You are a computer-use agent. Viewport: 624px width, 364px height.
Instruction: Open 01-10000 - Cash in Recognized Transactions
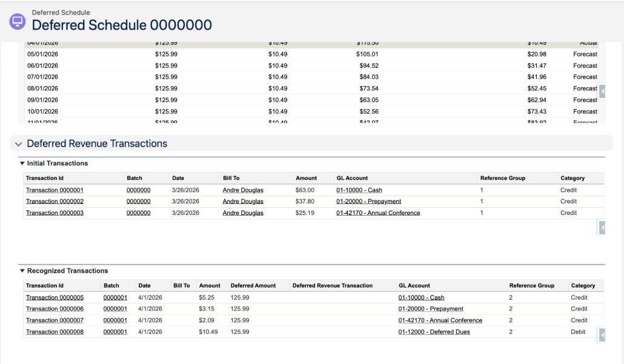click(x=421, y=297)
